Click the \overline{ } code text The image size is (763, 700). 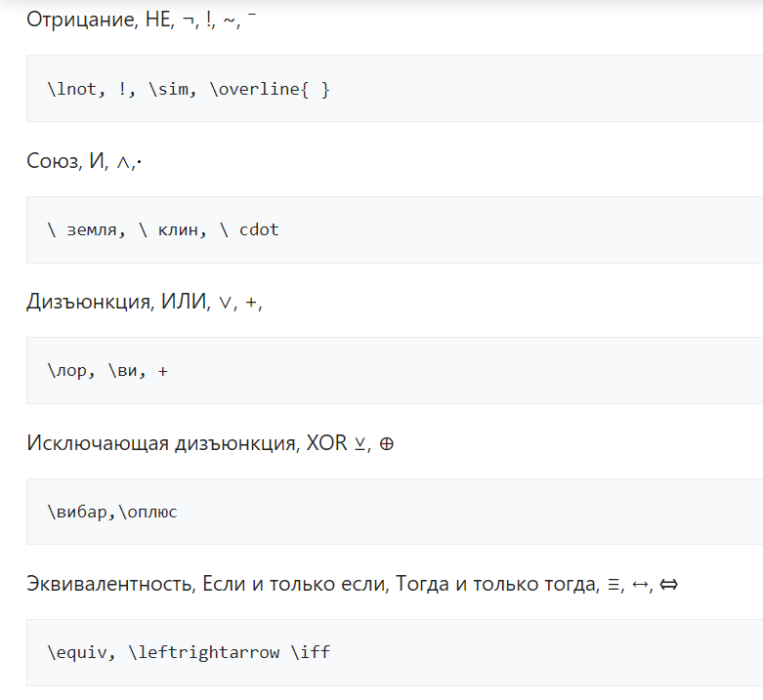coord(270,89)
